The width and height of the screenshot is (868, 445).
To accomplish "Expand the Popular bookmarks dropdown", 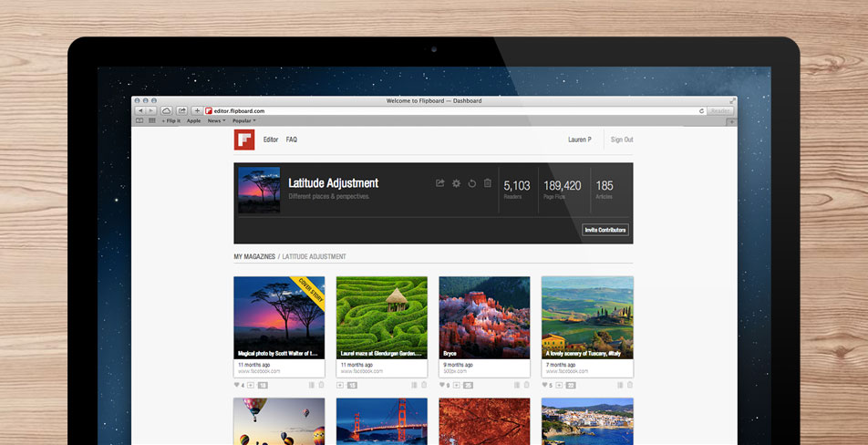I will pos(243,120).
